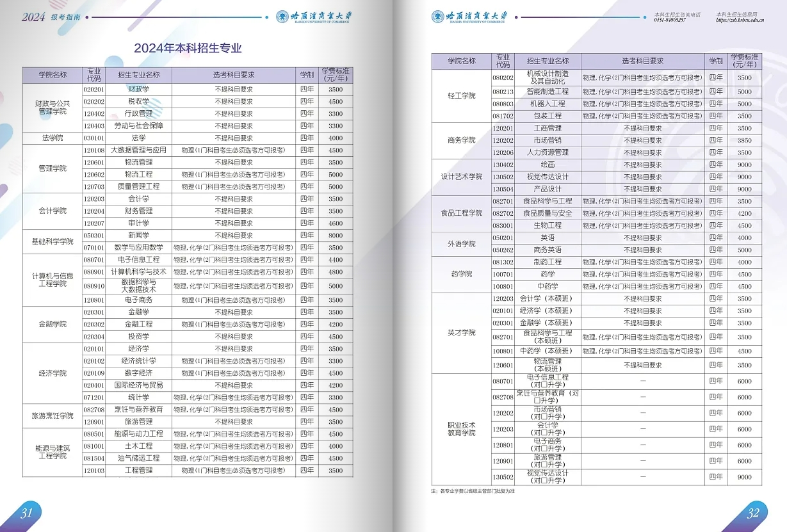Select major code 071201
The width and height of the screenshot is (787, 532).
(94, 398)
